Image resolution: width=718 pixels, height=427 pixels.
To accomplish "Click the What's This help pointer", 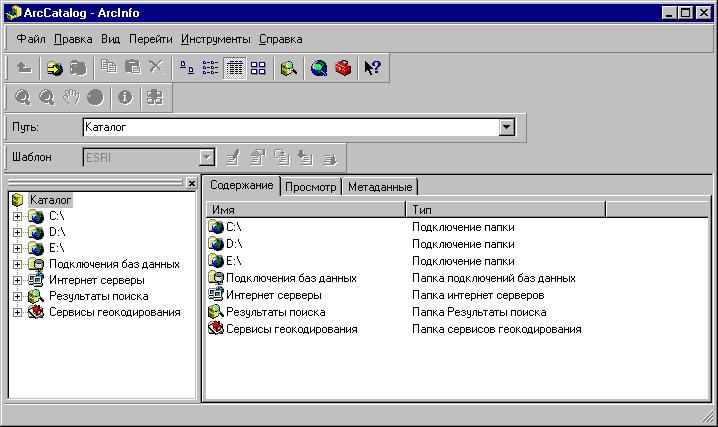I will [x=372, y=68].
